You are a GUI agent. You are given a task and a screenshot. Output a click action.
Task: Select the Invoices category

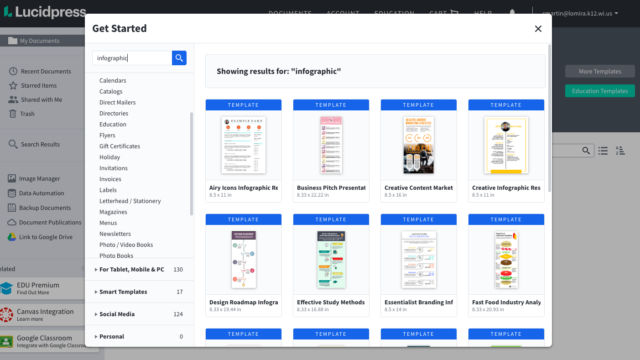point(110,179)
